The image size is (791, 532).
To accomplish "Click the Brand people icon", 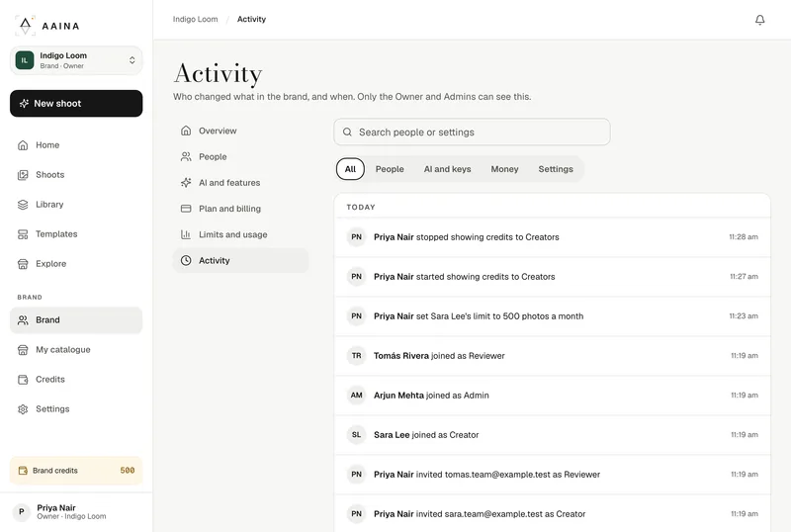I will [23, 320].
